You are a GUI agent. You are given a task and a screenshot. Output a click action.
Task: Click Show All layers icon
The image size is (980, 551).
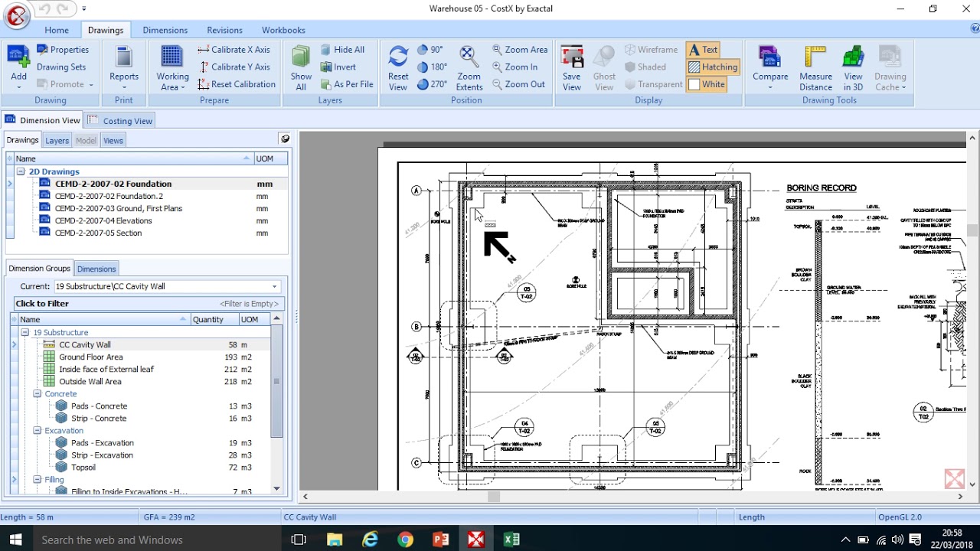click(x=301, y=57)
